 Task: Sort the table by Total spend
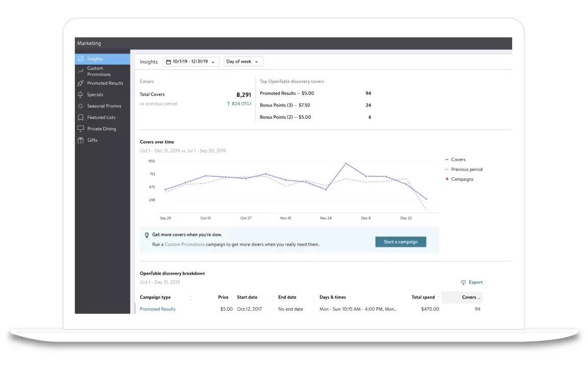(x=423, y=297)
